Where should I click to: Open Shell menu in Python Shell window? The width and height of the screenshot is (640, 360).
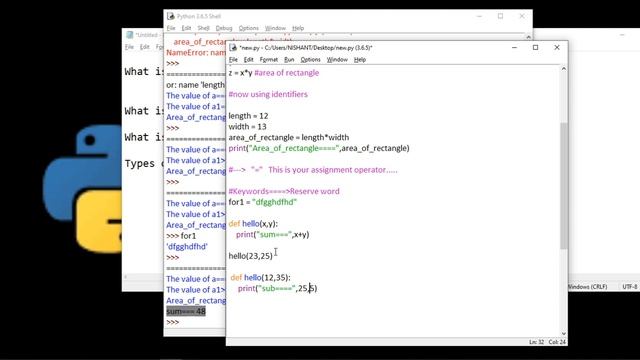tap(203, 28)
